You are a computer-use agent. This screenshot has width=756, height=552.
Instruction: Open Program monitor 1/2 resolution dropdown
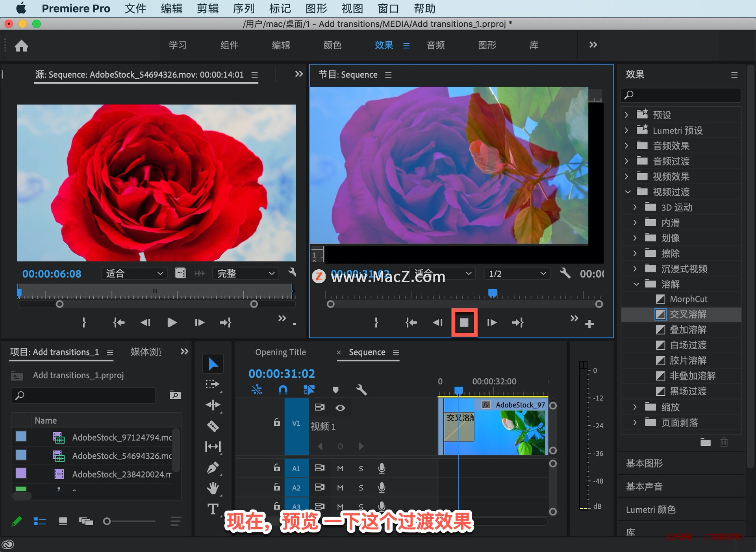coord(517,273)
